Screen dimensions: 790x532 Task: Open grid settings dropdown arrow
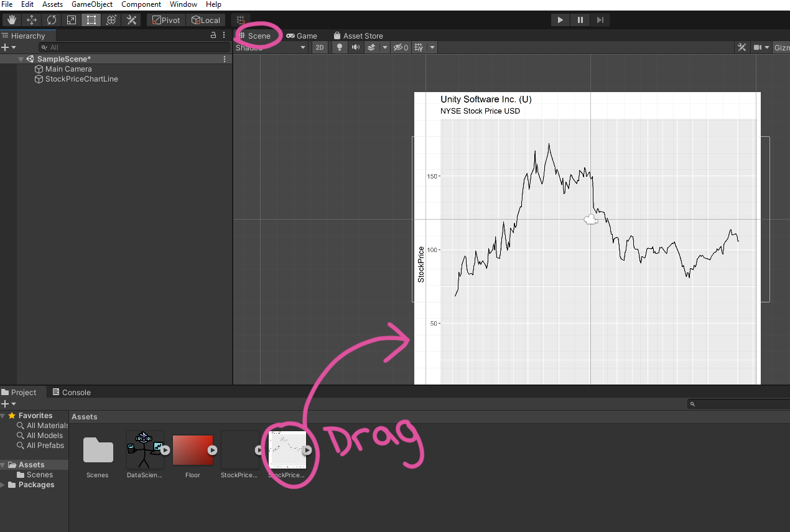coord(432,47)
